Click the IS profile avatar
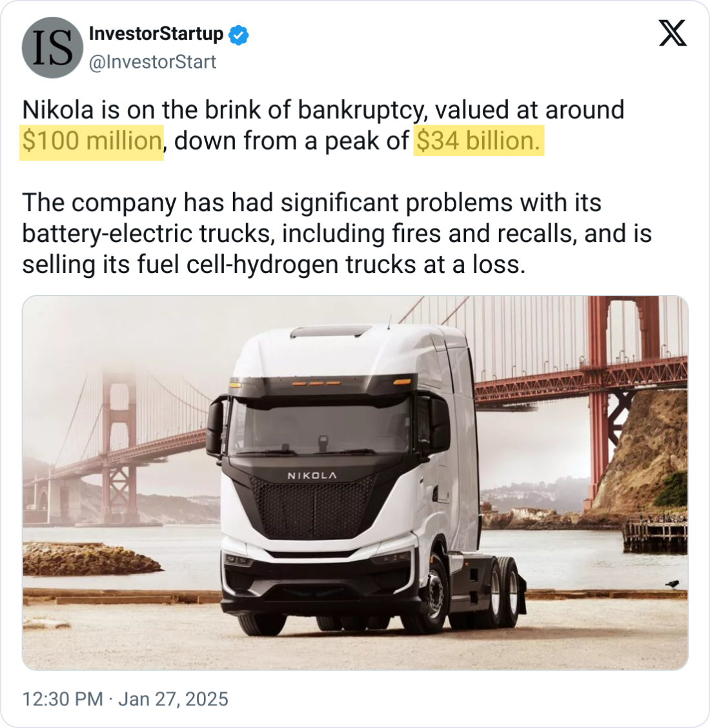 (52, 48)
